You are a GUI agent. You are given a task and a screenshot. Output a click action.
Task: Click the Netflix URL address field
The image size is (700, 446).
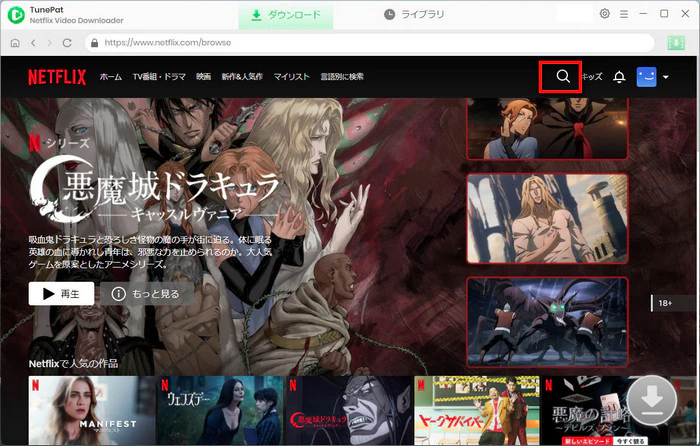(370, 43)
